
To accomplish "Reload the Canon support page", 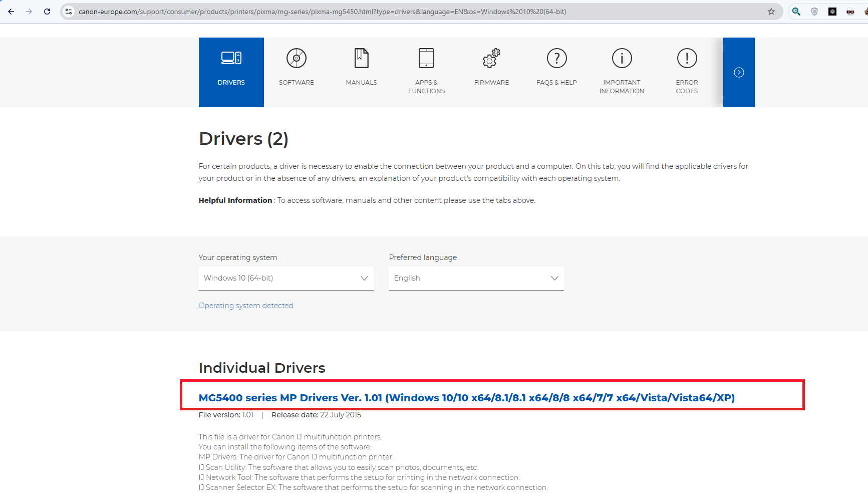I will pos(47,12).
